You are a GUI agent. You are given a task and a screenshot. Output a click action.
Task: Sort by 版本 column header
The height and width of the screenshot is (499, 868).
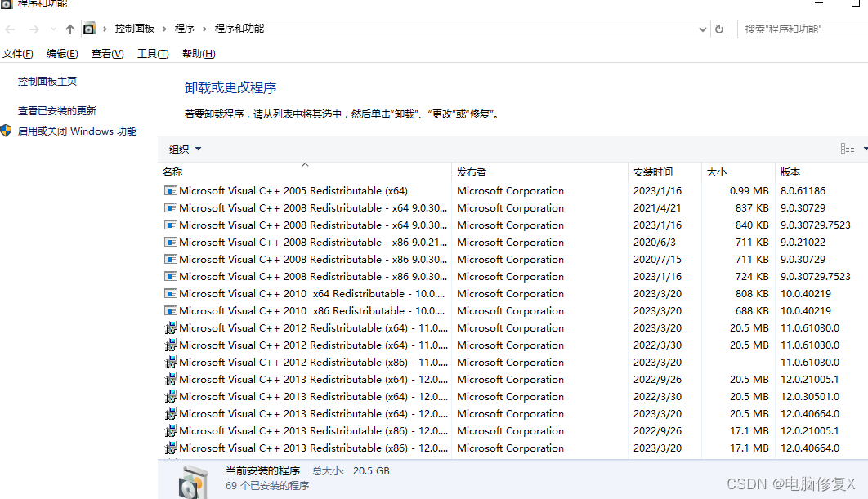point(821,172)
